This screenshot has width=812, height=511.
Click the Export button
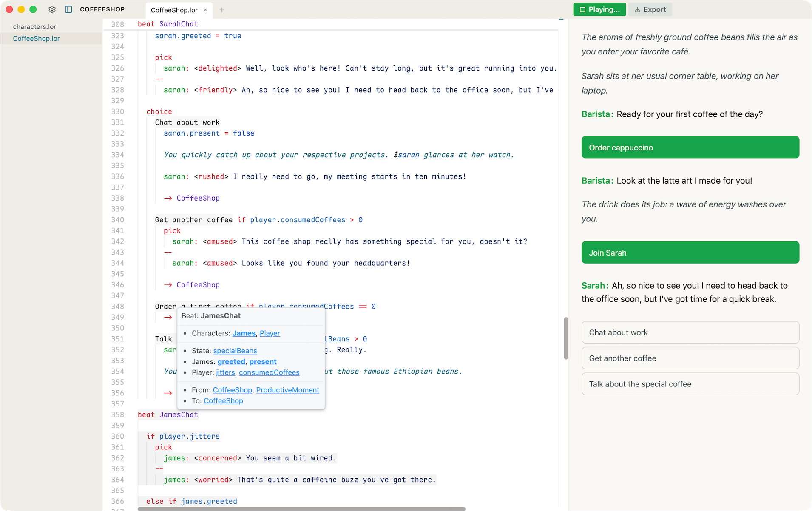pyautogui.click(x=650, y=9)
